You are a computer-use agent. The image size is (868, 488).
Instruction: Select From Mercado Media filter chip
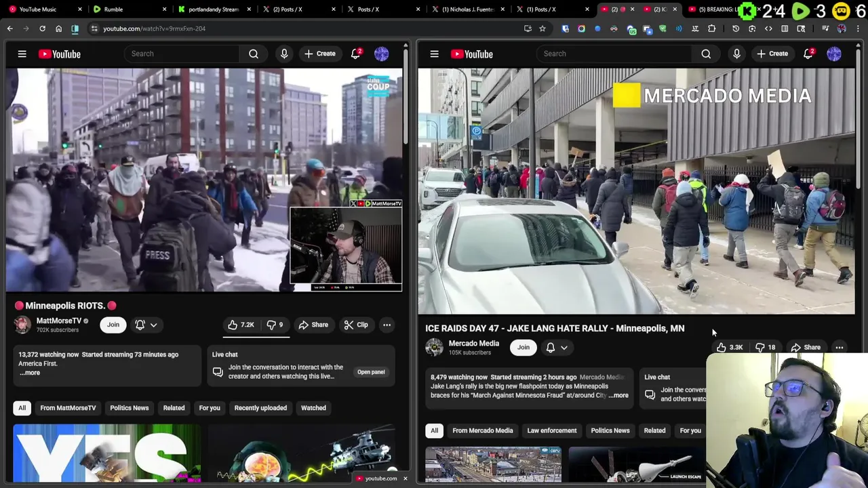click(482, 430)
